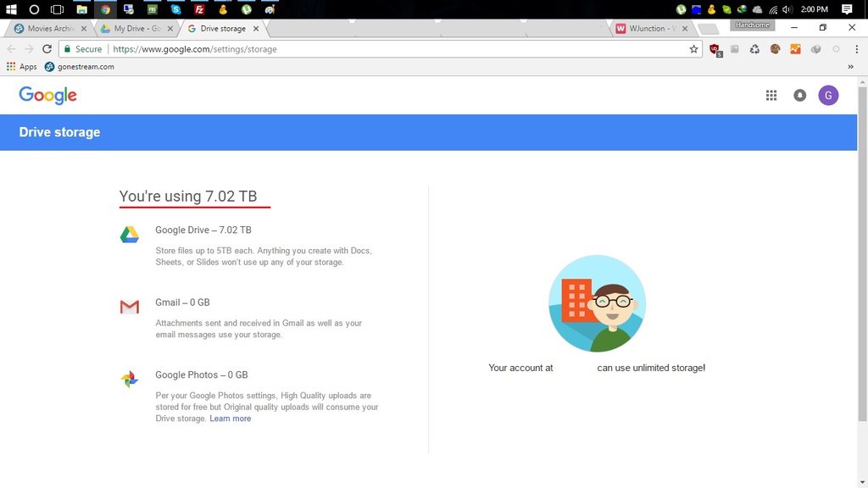Click the cookie extension icon in the toolbar

pos(775,49)
